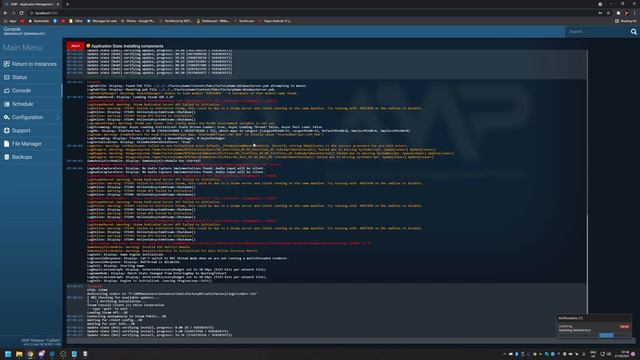
Task: Open the Schedule page
Action: tap(31, 104)
